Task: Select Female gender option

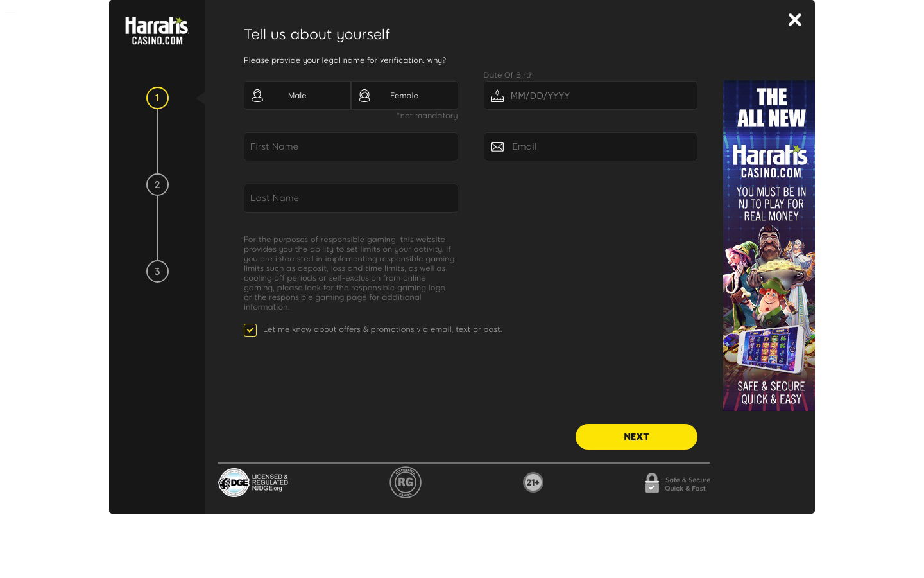Action: click(x=404, y=95)
